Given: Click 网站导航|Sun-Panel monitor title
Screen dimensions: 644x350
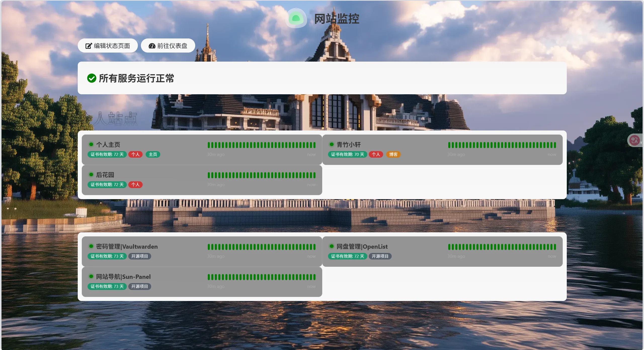Looking at the screenshot, I should pyautogui.click(x=123, y=277).
